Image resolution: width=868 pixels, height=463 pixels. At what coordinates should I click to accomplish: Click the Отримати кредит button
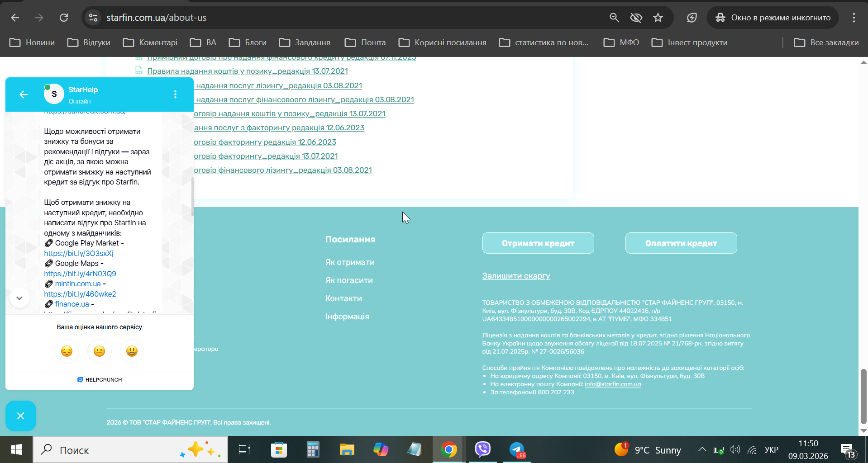[x=538, y=243]
